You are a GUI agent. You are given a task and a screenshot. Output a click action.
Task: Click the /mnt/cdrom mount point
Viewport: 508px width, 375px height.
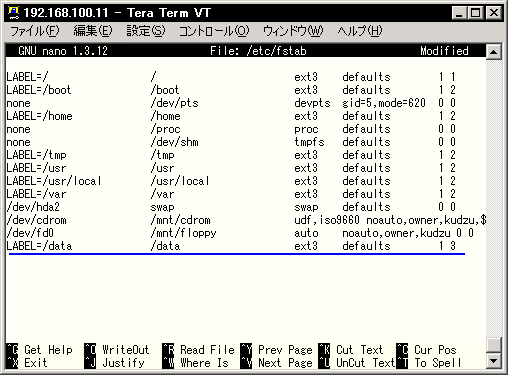(180, 220)
